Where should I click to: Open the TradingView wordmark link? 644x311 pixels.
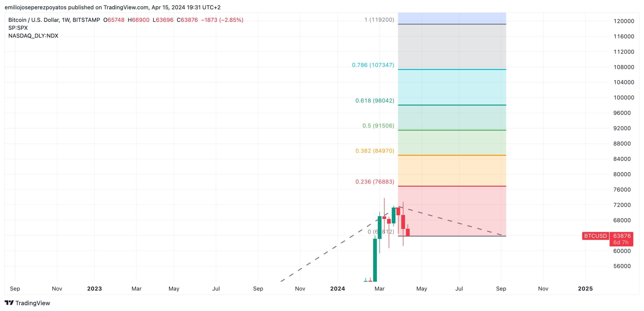coord(32,303)
